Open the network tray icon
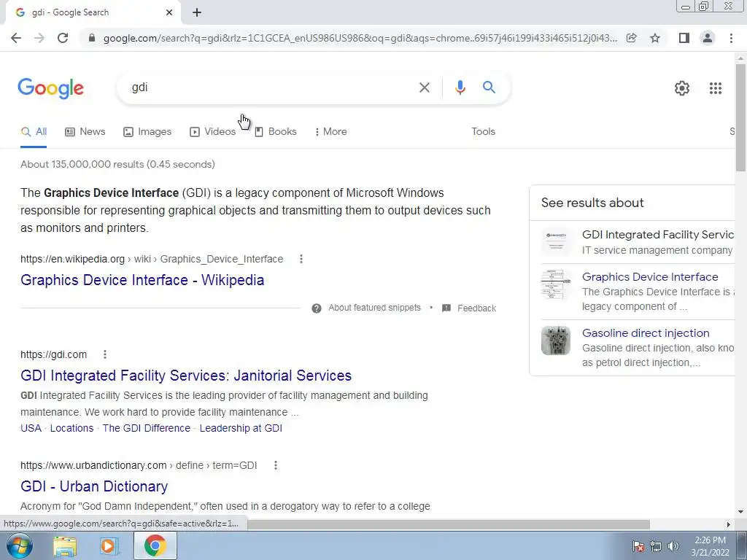Screen dimensions: 747x560 [656, 546]
